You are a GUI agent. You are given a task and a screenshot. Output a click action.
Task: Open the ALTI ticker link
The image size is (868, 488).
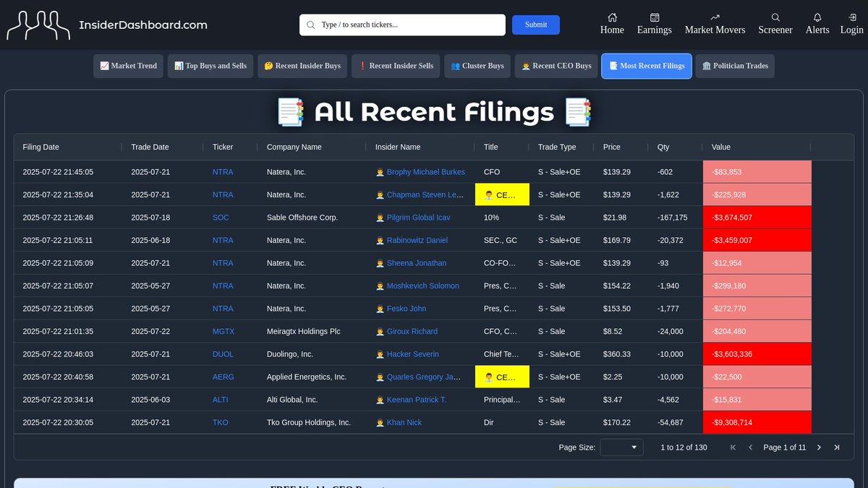coord(221,400)
